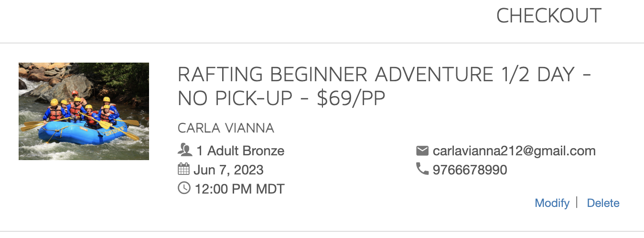Click the clock icon beside 12:00 PM
Image resolution: width=644 pixels, height=238 pixels.
pos(183,188)
